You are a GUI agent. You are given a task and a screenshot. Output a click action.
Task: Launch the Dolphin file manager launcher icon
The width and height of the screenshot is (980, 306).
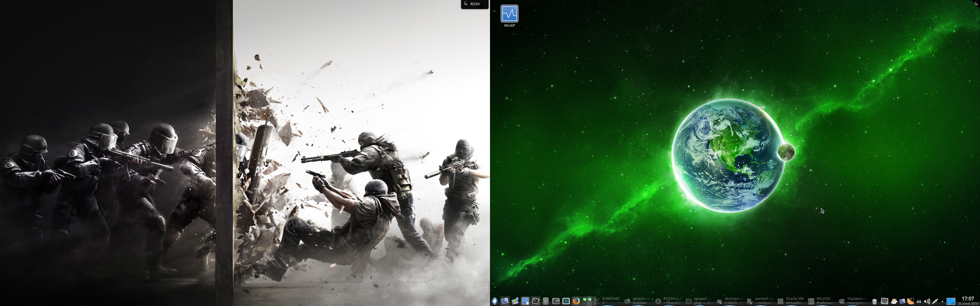[x=505, y=301]
